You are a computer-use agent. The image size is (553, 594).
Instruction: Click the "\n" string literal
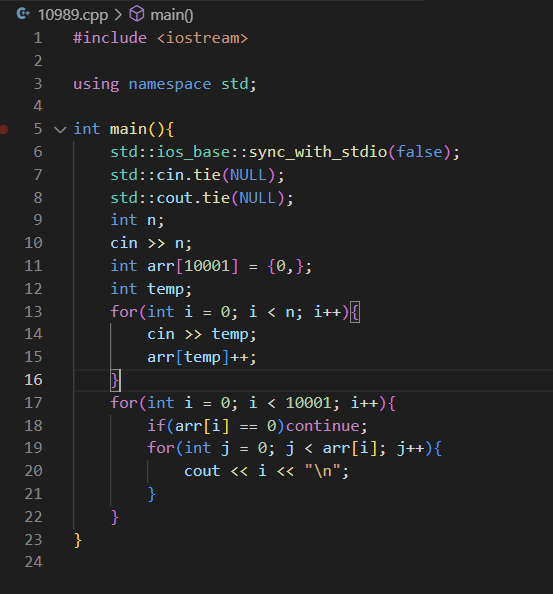[322, 471]
